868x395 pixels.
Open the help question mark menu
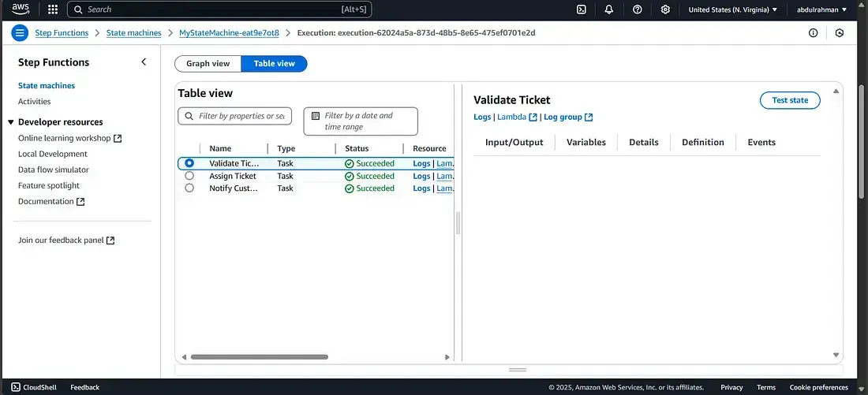click(637, 9)
